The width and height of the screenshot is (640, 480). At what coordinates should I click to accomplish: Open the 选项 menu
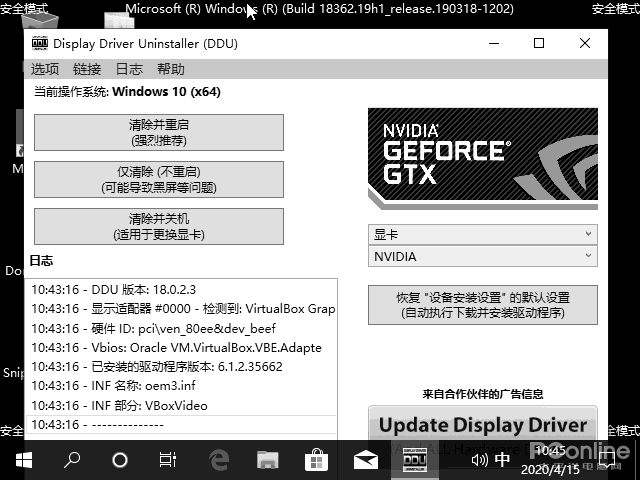pos(45,69)
